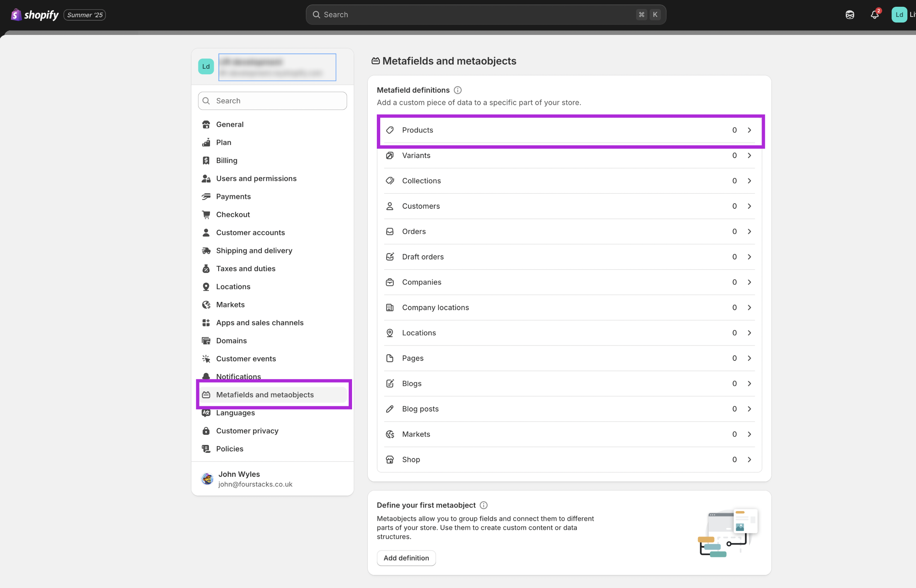Click the Ld account avatar in top bar
Screen dimensions: 916x588
tap(899, 15)
